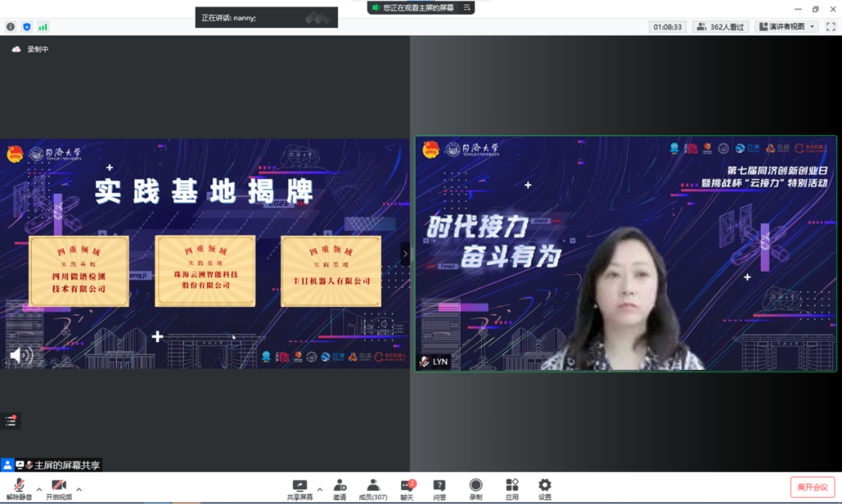Image resolution: width=842 pixels, height=504 pixels.
Task: Expand video options arrow beside 开启视频
Action: [79, 490]
